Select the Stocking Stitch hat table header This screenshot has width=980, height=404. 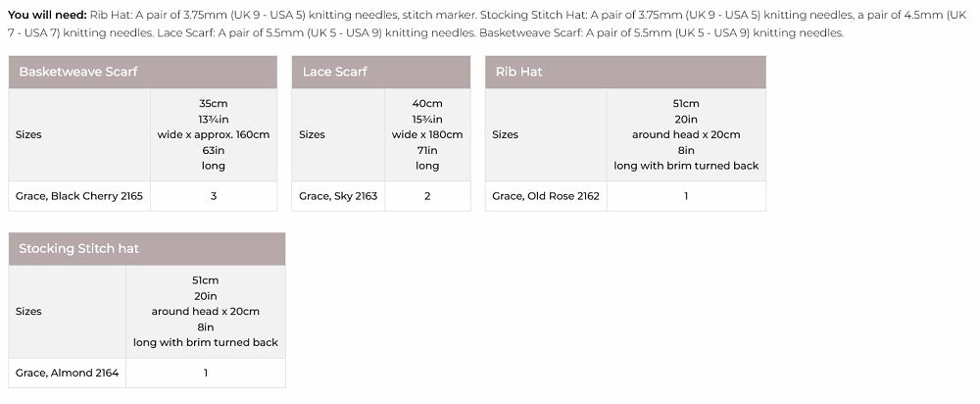[79, 249]
